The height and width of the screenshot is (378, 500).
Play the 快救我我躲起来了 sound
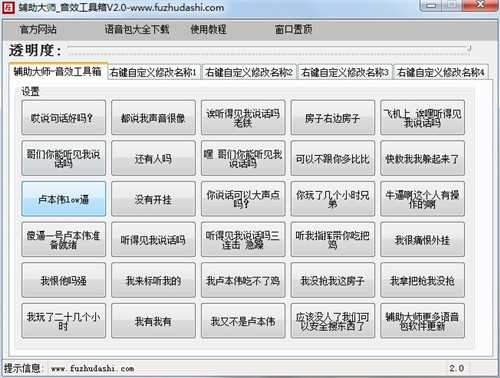pyautogui.click(x=422, y=158)
